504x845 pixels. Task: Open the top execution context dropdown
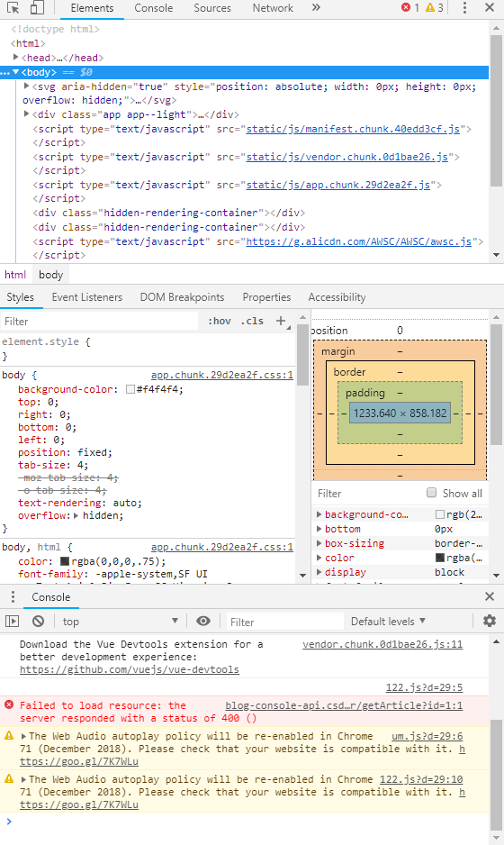120,622
